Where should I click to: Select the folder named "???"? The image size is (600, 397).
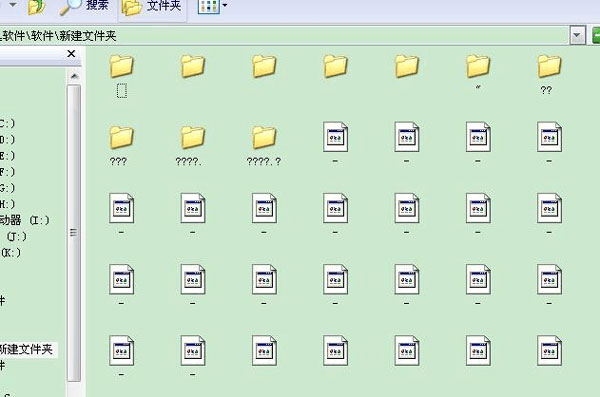[x=121, y=146]
